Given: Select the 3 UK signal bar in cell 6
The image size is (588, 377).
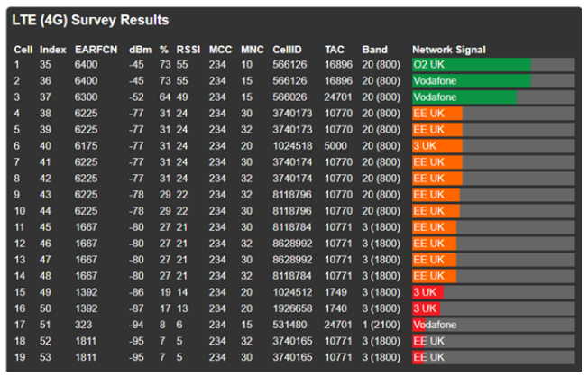Looking at the screenshot, I should (x=493, y=146).
